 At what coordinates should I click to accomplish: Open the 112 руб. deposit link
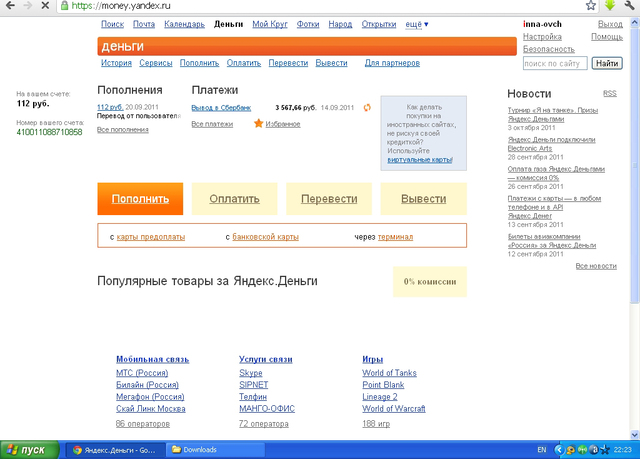110,107
